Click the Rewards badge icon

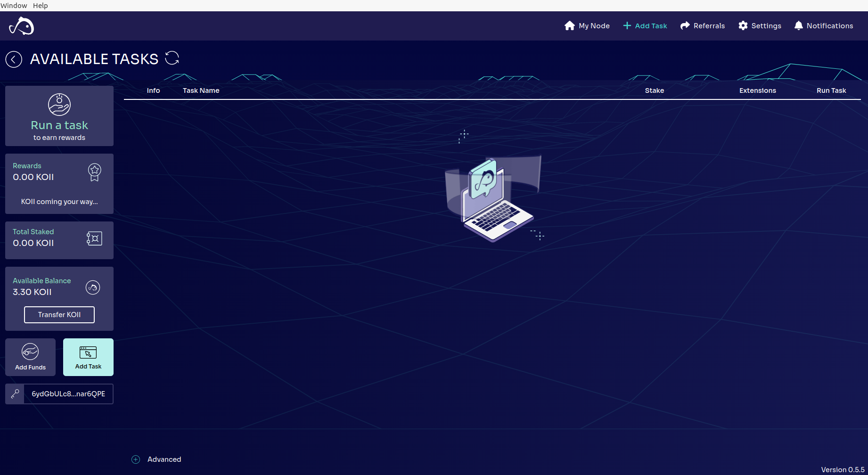click(x=95, y=172)
